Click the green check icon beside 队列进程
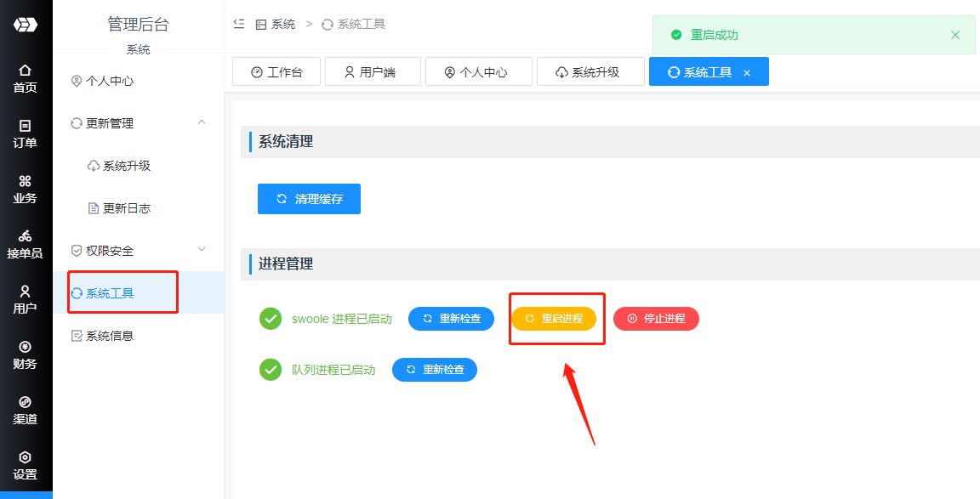The height and width of the screenshot is (499, 980). 271,369
